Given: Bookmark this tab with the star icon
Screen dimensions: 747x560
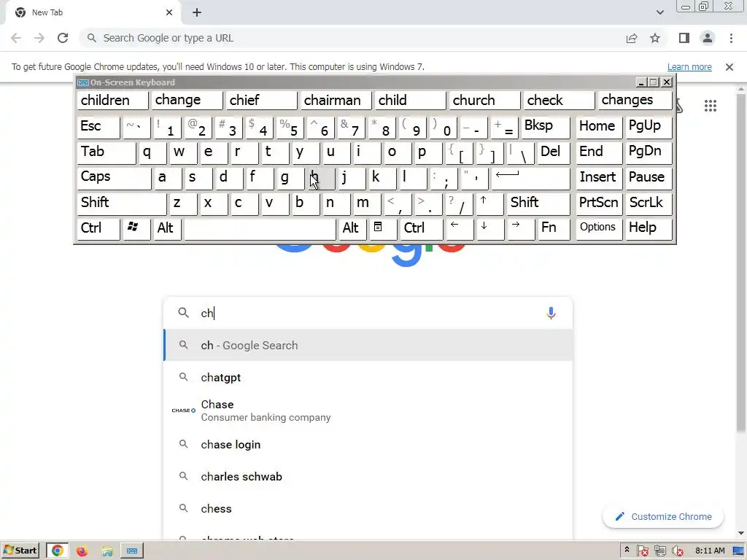Looking at the screenshot, I should (655, 38).
